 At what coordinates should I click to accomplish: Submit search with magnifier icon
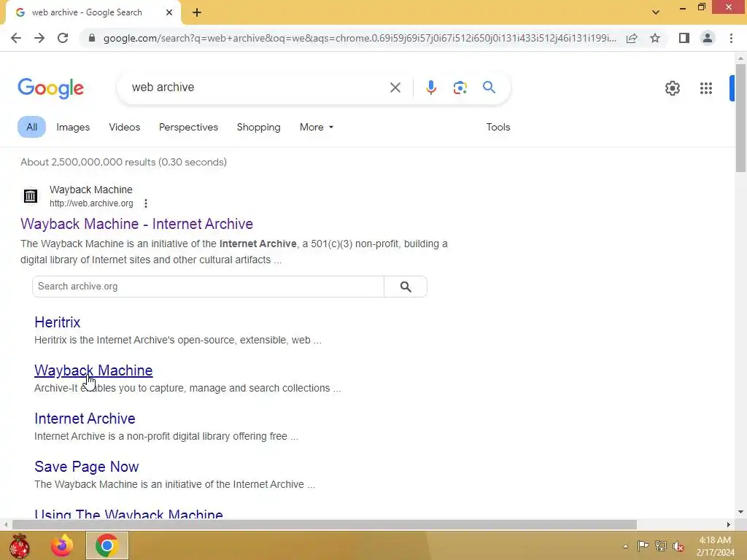click(x=489, y=87)
